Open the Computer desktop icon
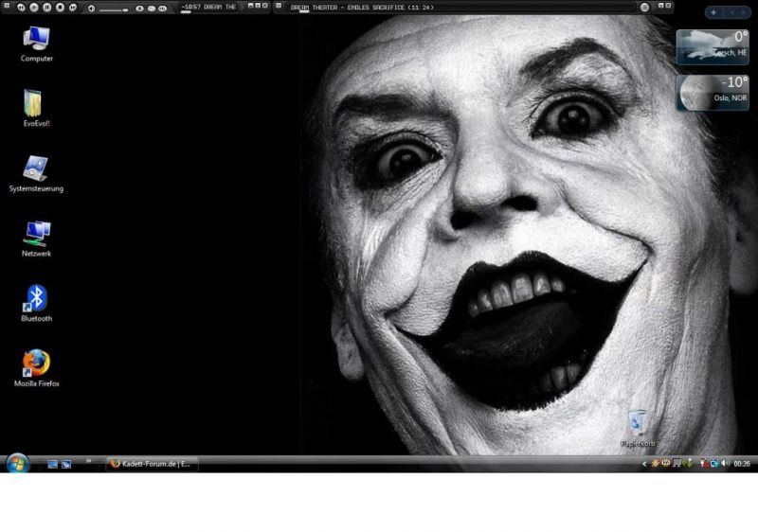 (x=36, y=44)
